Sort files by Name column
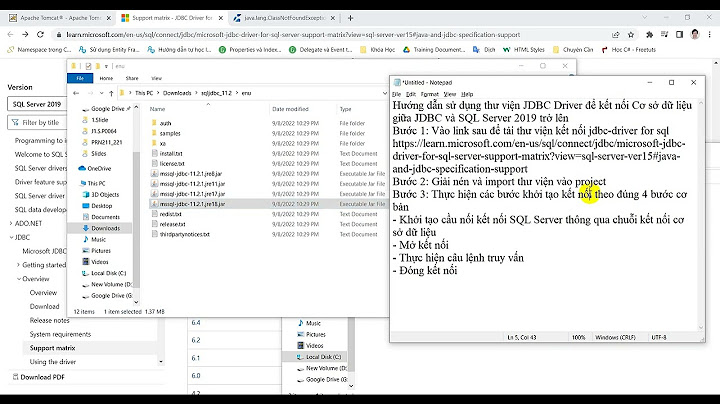720x404 pixels. (x=158, y=109)
